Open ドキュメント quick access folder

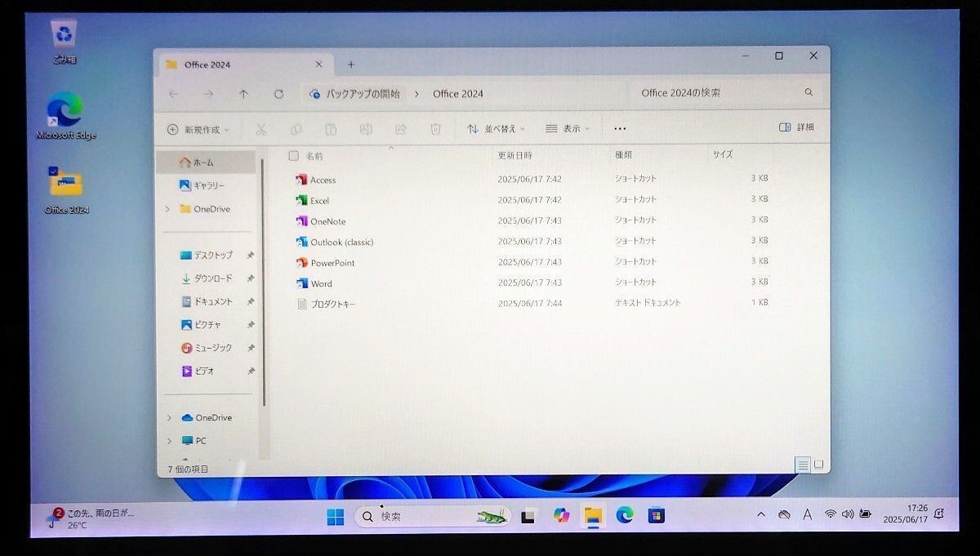(x=206, y=301)
